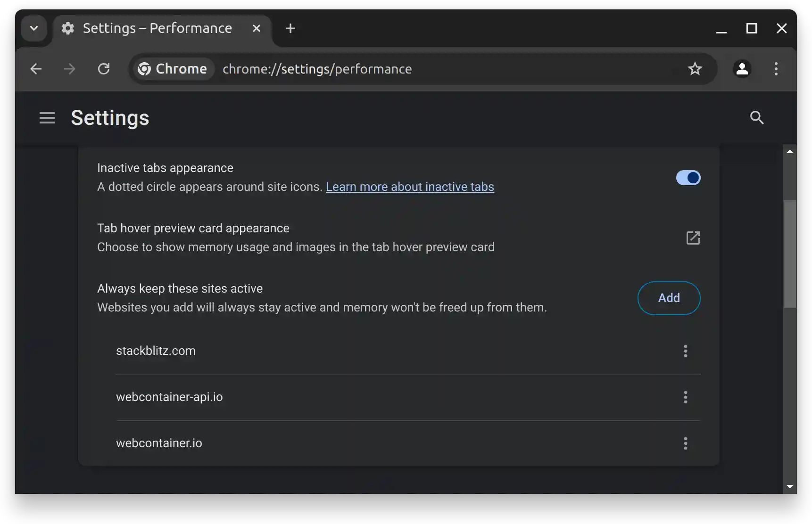Click inside the address bar
Viewport: 812px width, 524px height.
pos(424,69)
